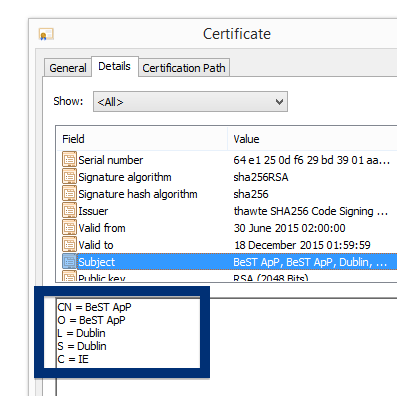The height and width of the screenshot is (396, 397).
Task: Click the 18 December 2015 01:59:59 value
Action: pyautogui.click(x=302, y=245)
